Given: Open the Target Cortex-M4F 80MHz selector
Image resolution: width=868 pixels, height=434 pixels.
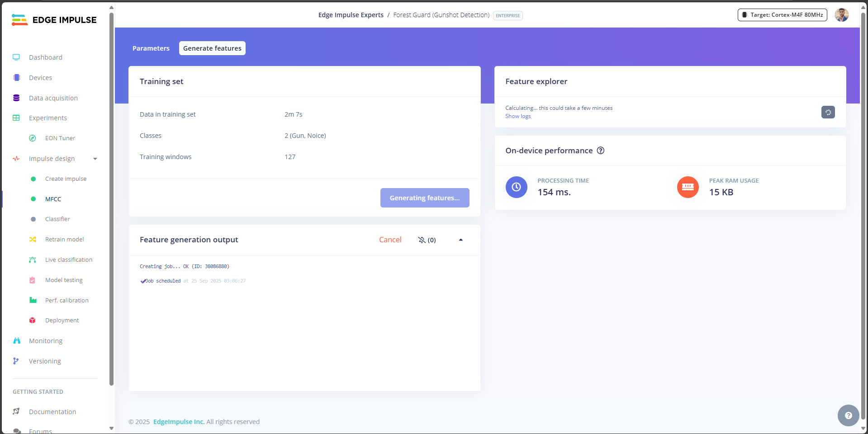Looking at the screenshot, I should pyautogui.click(x=782, y=15).
